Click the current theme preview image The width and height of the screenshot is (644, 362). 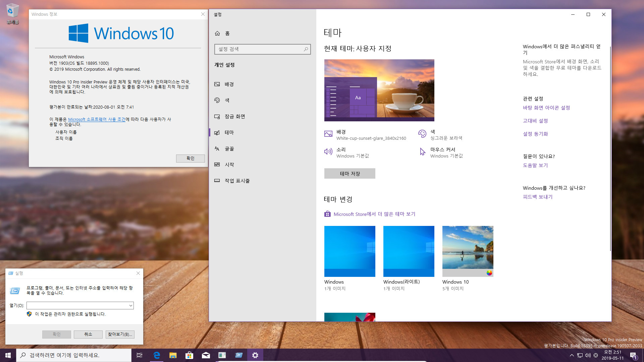[x=379, y=90]
